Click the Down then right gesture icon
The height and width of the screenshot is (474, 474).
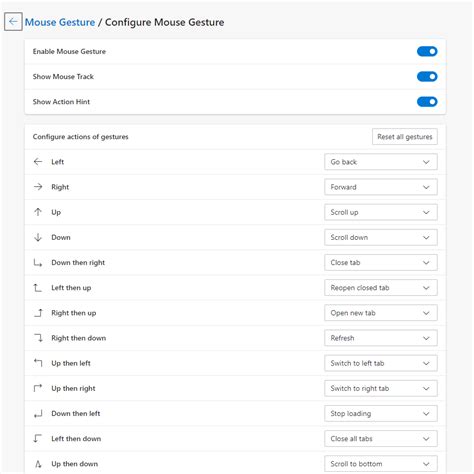coord(38,263)
